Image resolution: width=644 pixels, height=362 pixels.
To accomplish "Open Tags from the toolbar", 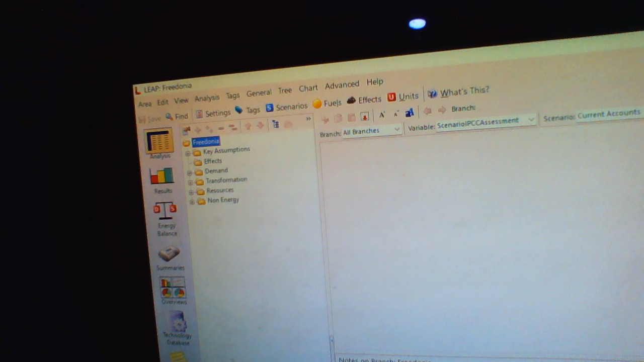I will 247,110.
